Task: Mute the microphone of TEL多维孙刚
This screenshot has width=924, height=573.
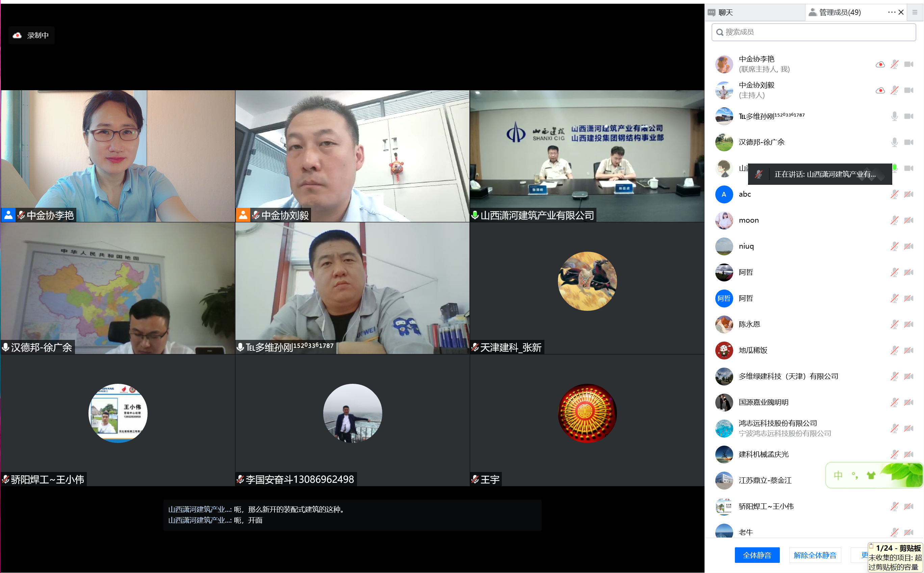Action: [894, 116]
